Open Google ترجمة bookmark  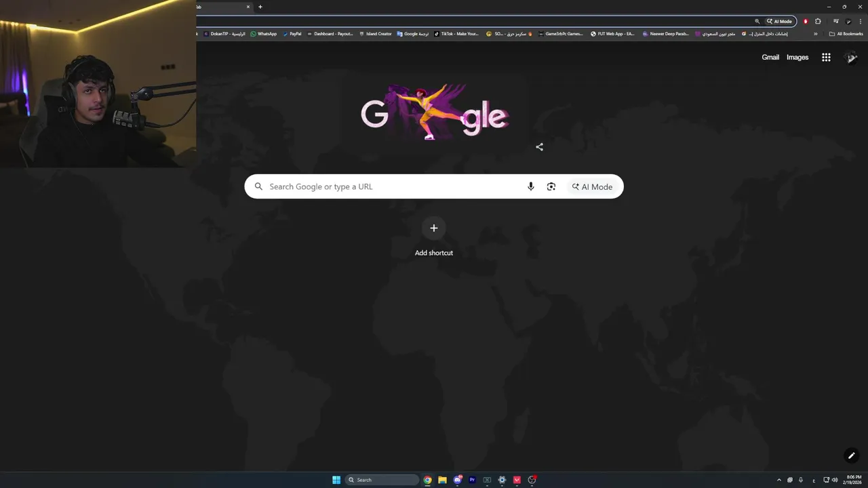[x=413, y=33]
